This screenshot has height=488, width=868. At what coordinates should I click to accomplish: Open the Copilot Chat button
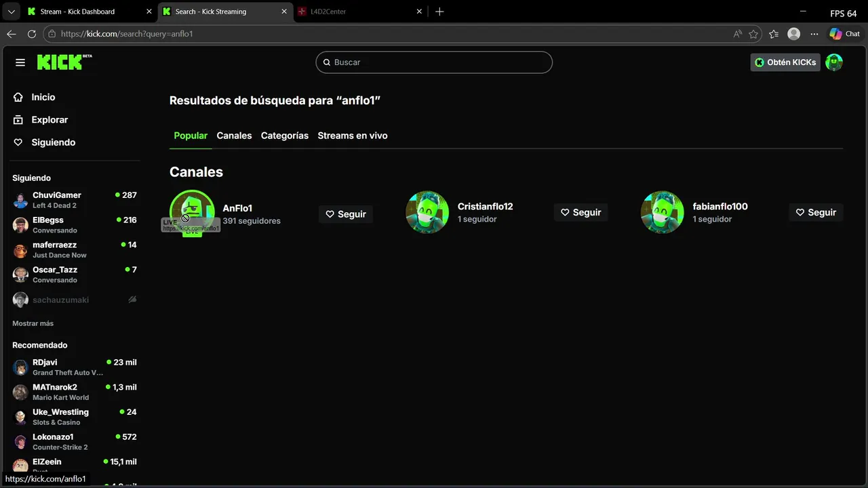(x=845, y=34)
